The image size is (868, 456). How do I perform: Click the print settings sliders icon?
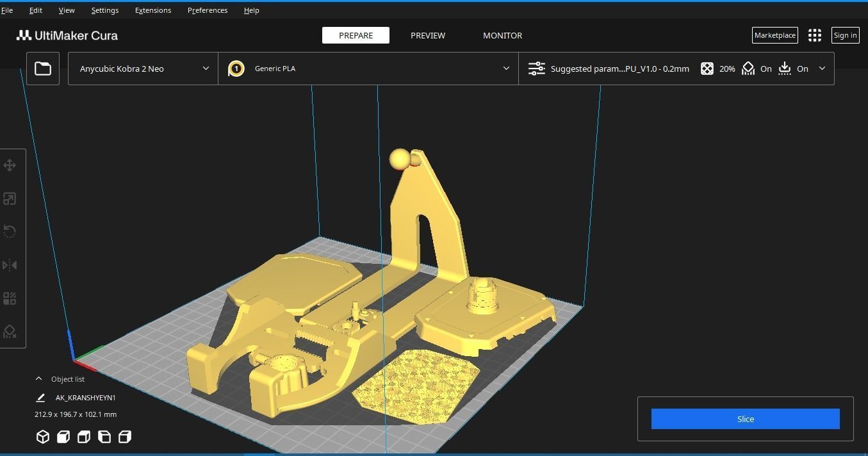point(537,69)
